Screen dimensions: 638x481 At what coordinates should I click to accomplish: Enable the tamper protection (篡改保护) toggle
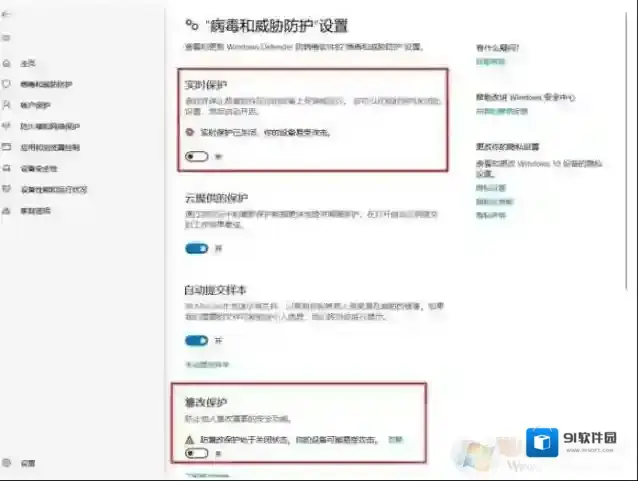point(196,453)
